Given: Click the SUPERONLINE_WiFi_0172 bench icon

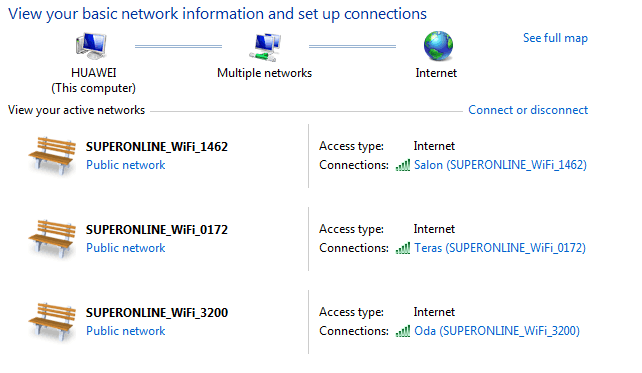Looking at the screenshot, I should click(x=52, y=240).
